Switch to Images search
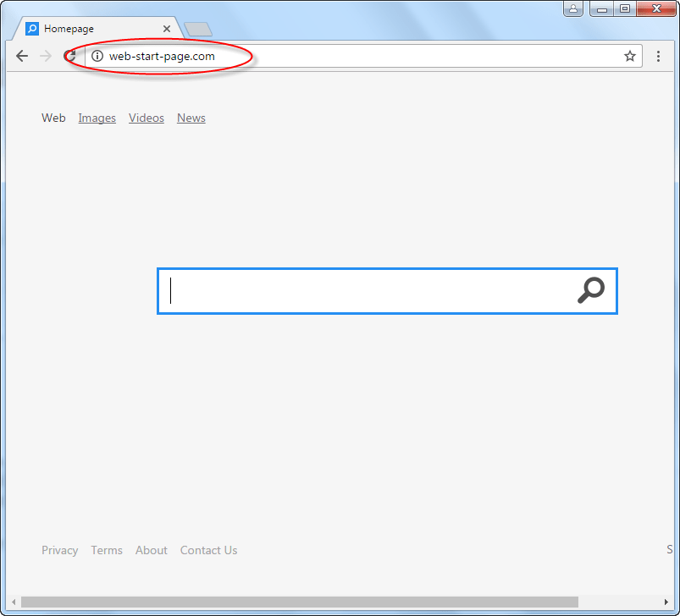The height and width of the screenshot is (616, 680). point(97,118)
